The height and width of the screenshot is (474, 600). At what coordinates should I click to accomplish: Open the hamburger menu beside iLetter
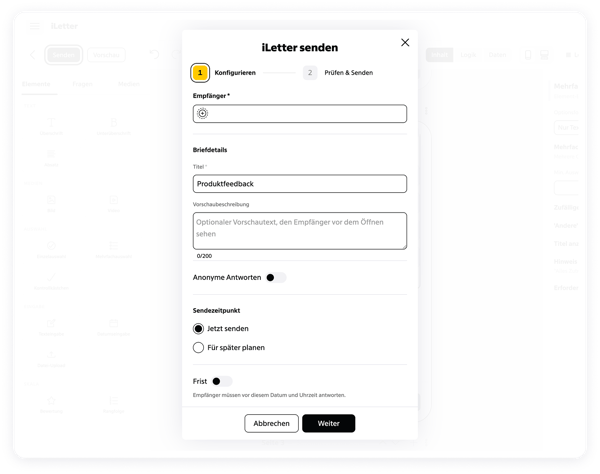[x=35, y=26]
